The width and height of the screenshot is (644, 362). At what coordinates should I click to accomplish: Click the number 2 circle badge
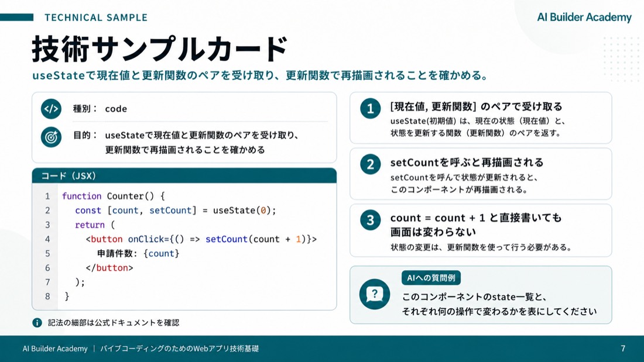tap(370, 164)
